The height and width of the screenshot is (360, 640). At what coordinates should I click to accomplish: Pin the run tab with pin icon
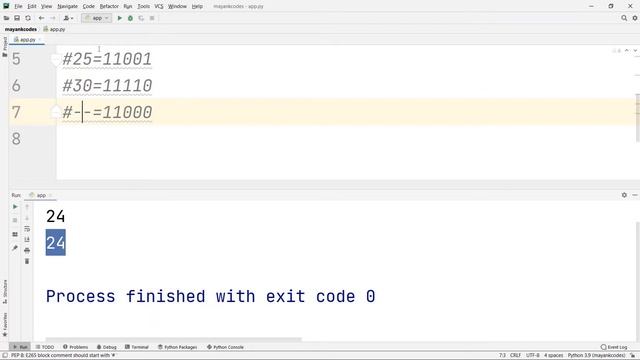point(15,248)
